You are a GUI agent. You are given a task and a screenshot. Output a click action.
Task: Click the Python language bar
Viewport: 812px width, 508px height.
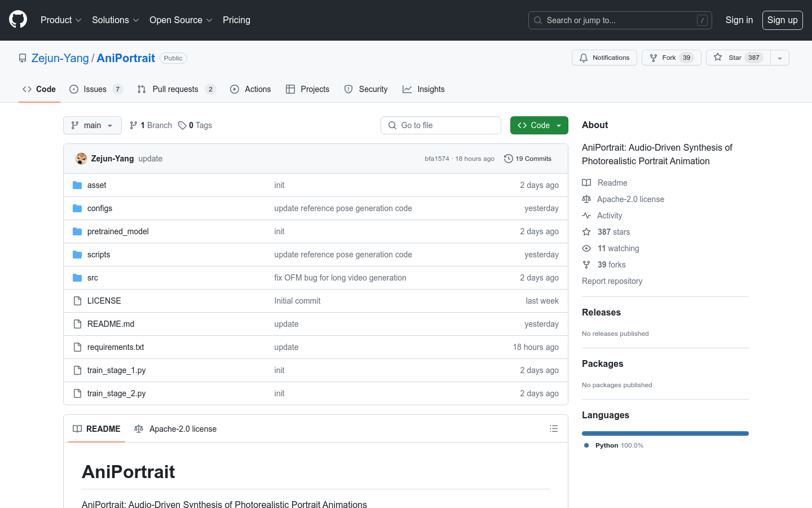(x=665, y=433)
